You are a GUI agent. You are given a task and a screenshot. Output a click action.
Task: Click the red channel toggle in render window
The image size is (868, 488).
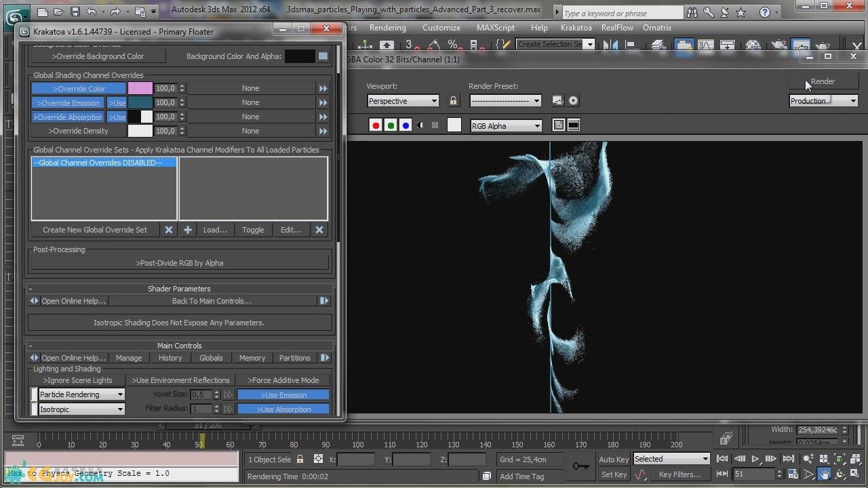point(376,125)
